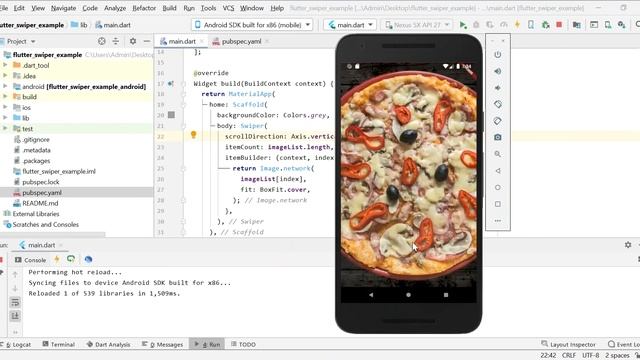
Task: Tap the emulator sidebar Back triangle
Action: 498,171
